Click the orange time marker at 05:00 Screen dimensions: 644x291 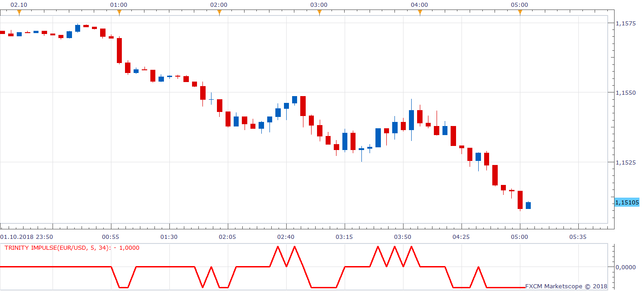tap(520, 13)
